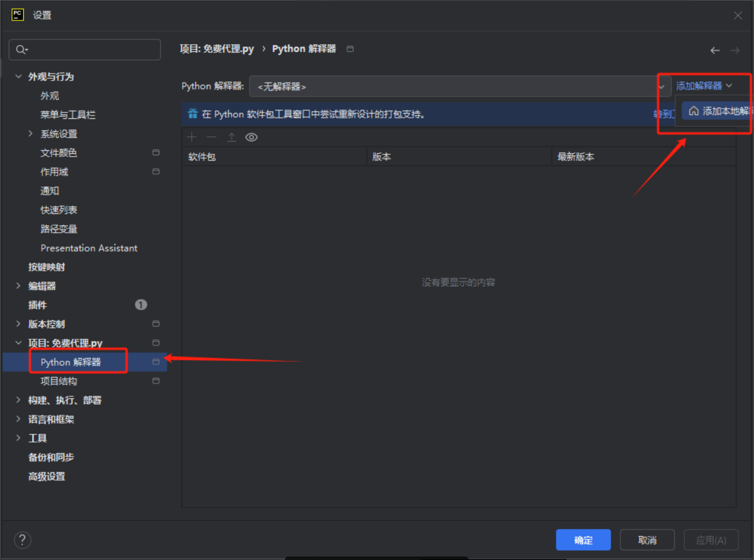Expand the 构建、执行、部署 section

pos(18,400)
